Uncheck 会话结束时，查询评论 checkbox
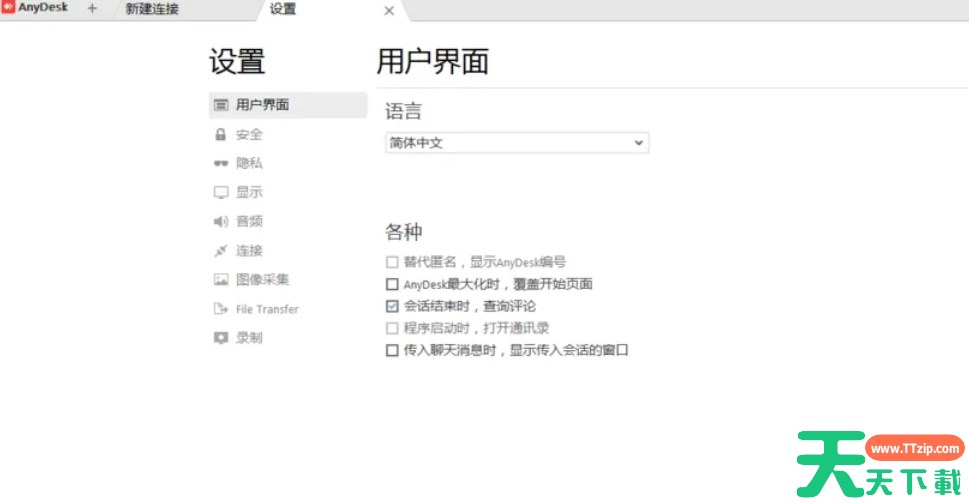 click(392, 306)
